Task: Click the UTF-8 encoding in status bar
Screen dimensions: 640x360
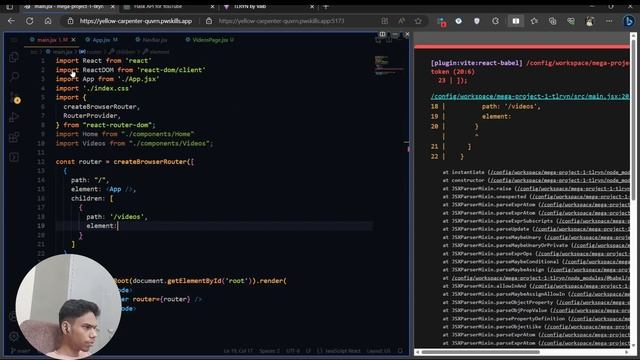Action: [x=292, y=351]
